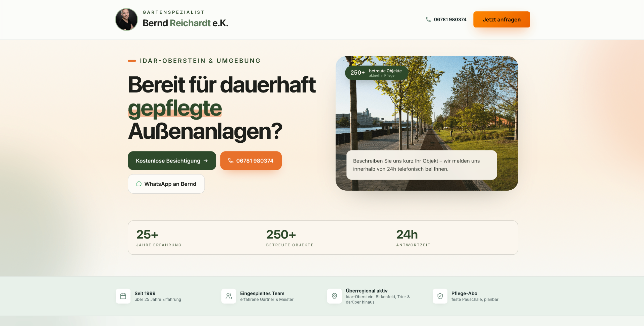The image size is (644, 326).
Task: Click the calendar icon beside Seit 1999
Action: (x=123, y=296)
